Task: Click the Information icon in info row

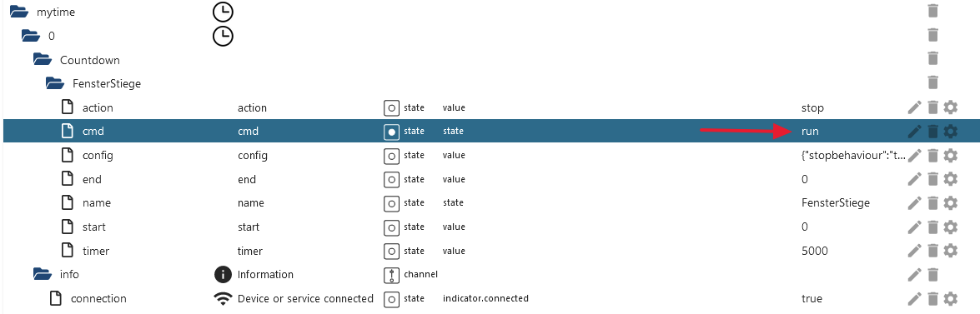Action: pos(223,274)
